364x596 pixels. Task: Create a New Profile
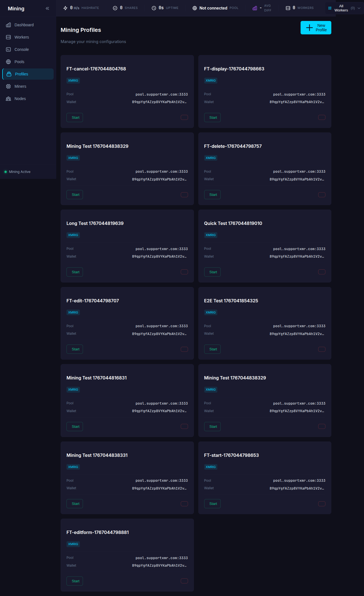click(316, 28)
